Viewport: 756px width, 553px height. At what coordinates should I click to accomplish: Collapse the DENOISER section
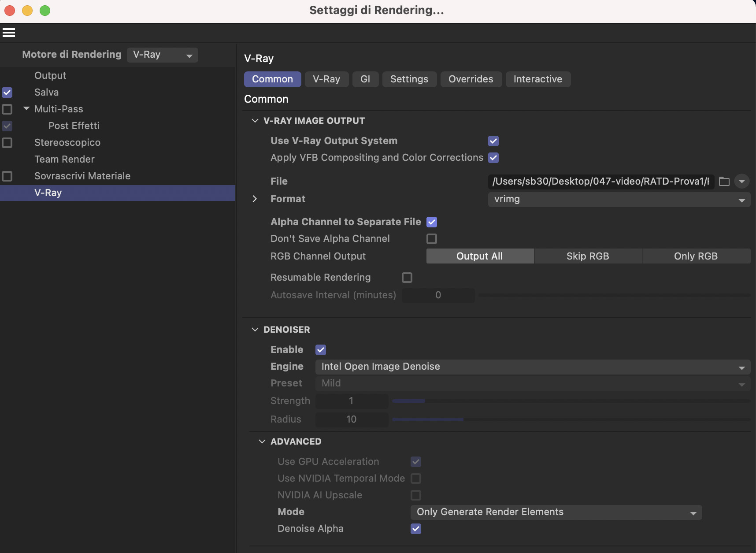[255, 330]
